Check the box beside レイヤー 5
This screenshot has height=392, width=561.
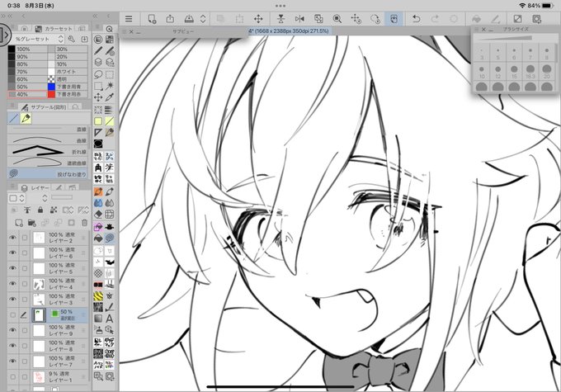tap(24, 268)
